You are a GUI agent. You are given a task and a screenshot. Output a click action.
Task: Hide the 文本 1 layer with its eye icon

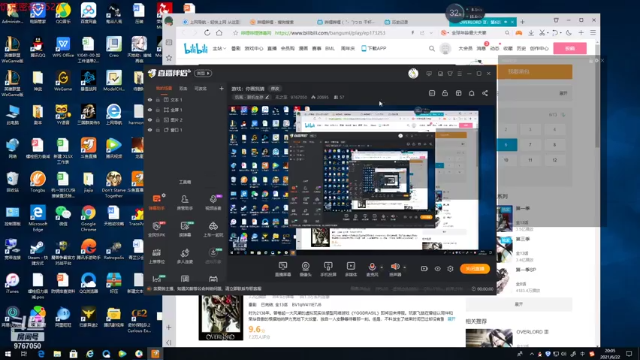(150, 100)
